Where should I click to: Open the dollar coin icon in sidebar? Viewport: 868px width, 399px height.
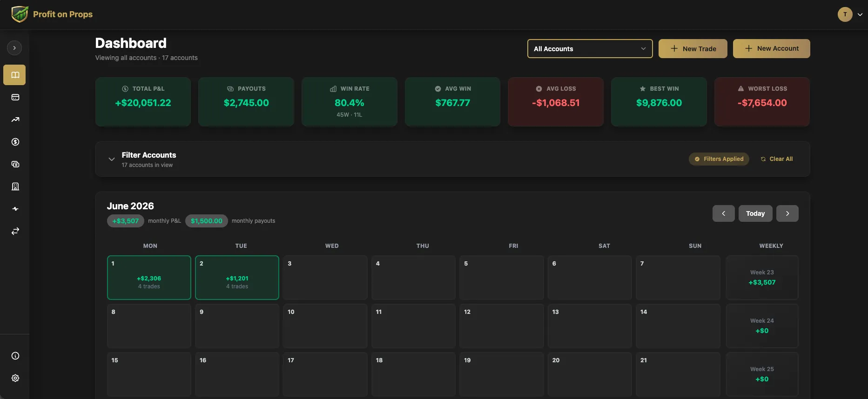(x=15, y=142)
